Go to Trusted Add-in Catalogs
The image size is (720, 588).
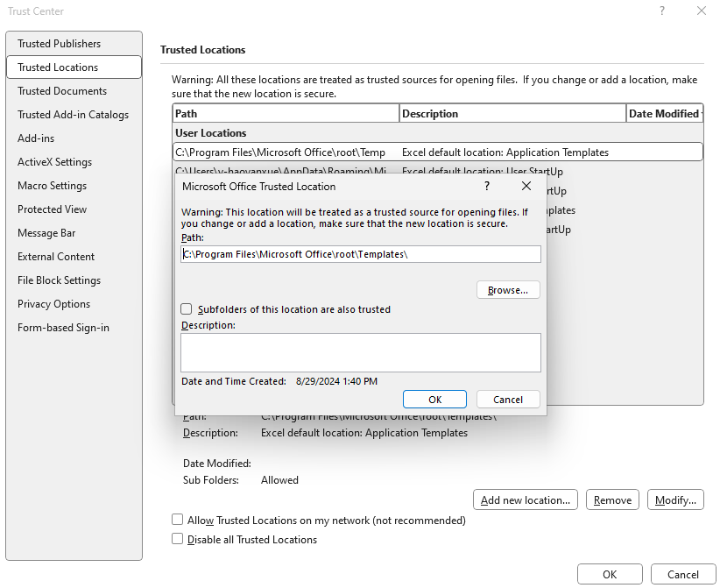(74, 115)
